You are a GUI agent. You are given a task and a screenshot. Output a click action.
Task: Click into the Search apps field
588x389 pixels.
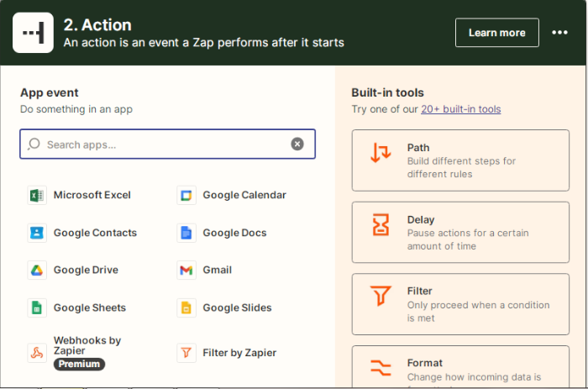[x=167, y=144]
